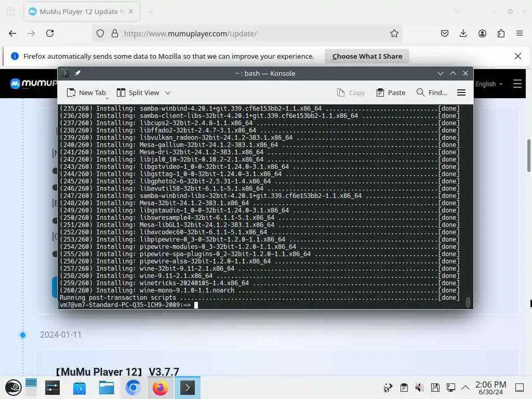
Task: Open the system settings taskbar icon
Action: [x=52, y=388]
